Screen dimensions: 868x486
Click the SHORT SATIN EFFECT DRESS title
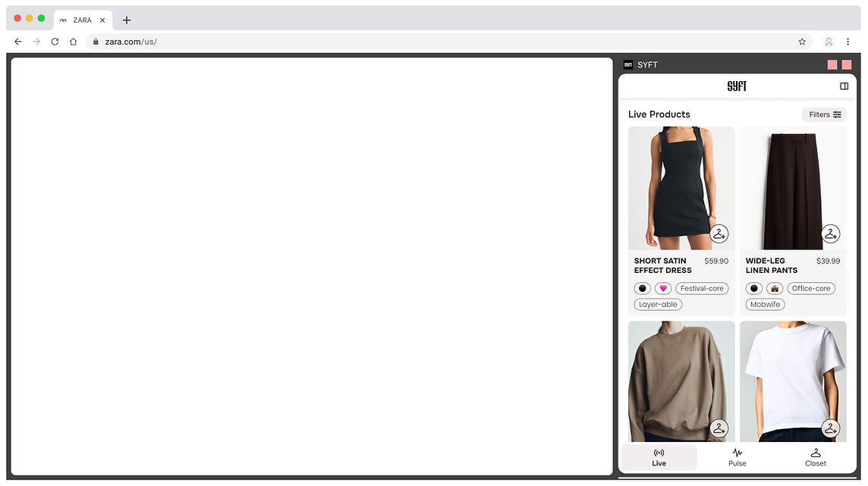point(662,265)
